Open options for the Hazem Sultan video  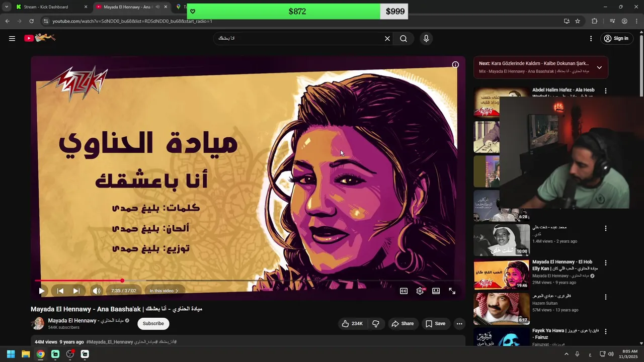tap(606, 297)
